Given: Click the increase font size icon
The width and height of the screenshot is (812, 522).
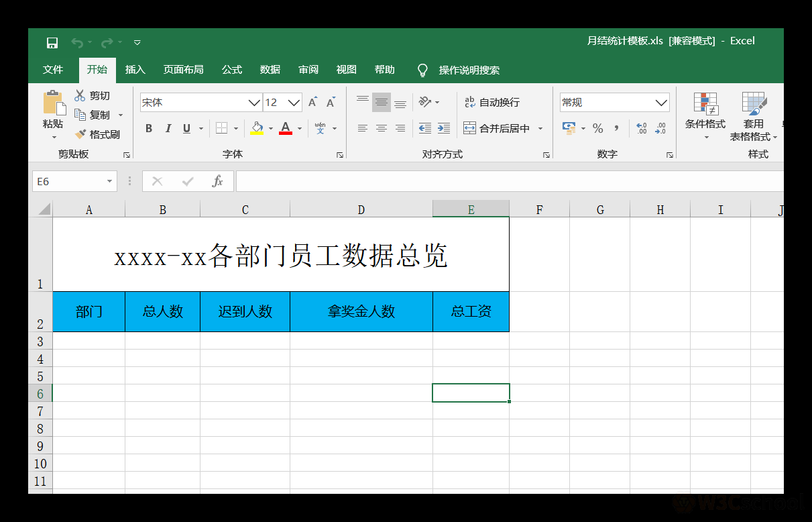Looking at the screenshot, I should (312, 103).
